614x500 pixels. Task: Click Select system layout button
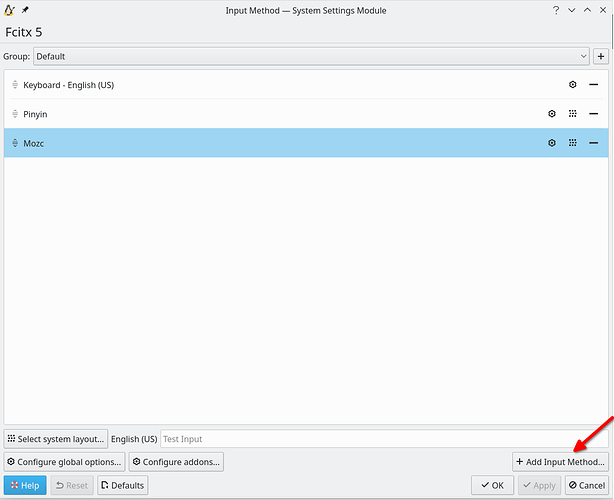[56, 439]
